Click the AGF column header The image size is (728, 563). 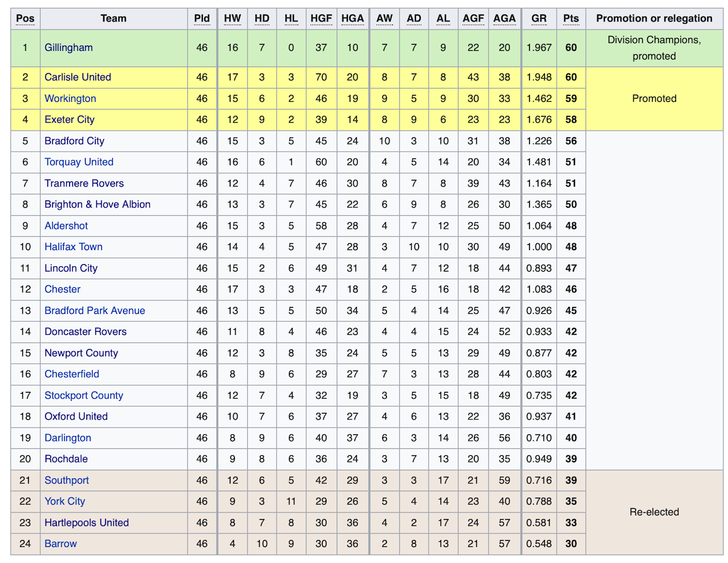pos(473,19)
